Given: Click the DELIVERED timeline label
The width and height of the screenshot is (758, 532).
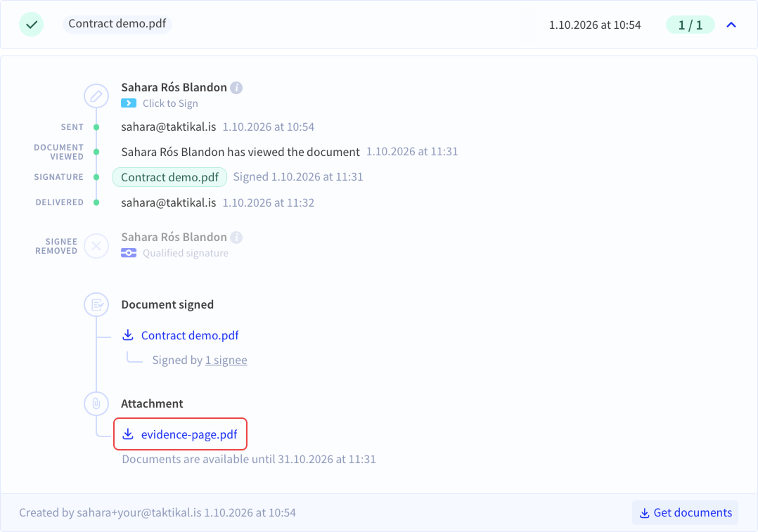Looking at the screenshot, I should 60,202.
